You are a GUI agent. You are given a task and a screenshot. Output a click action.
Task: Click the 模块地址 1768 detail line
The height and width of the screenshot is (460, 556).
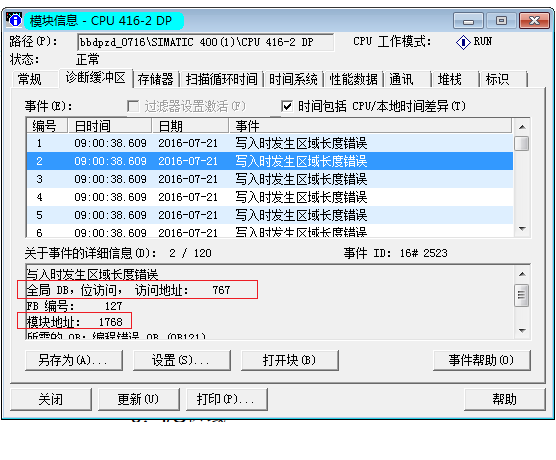coord(75,322)
